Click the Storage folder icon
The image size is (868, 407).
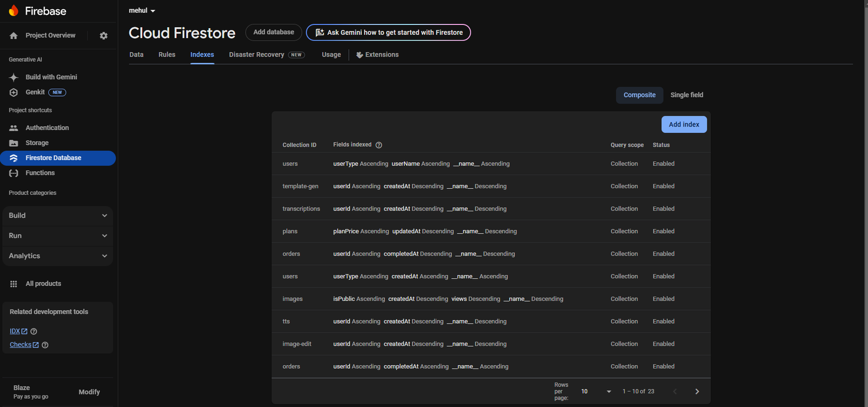coord(14,143)
